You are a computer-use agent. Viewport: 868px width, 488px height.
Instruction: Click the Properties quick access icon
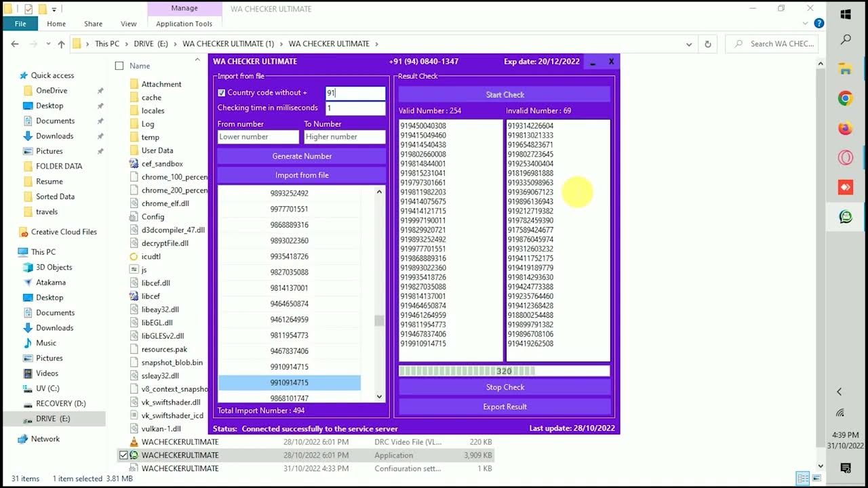point(28,9)
